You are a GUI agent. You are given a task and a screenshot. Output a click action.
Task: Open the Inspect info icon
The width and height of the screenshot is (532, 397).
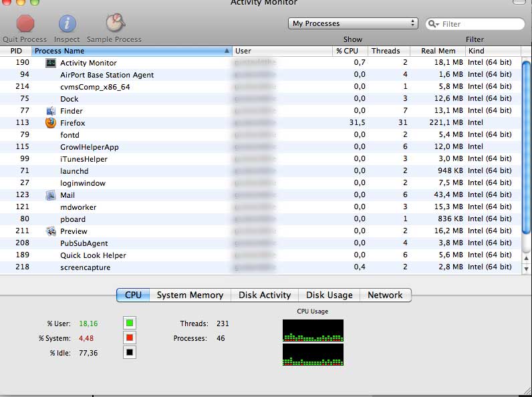[x=68, y=23]
